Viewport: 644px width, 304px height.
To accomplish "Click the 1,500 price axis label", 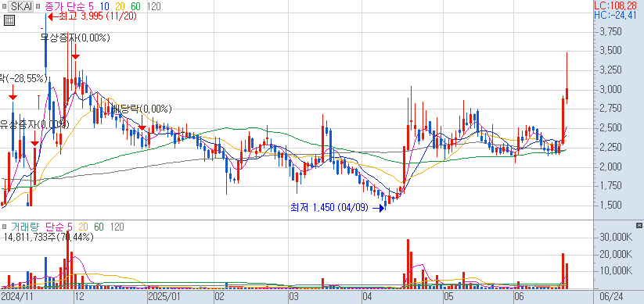I will pyautogui.click(x=610, y=205).
